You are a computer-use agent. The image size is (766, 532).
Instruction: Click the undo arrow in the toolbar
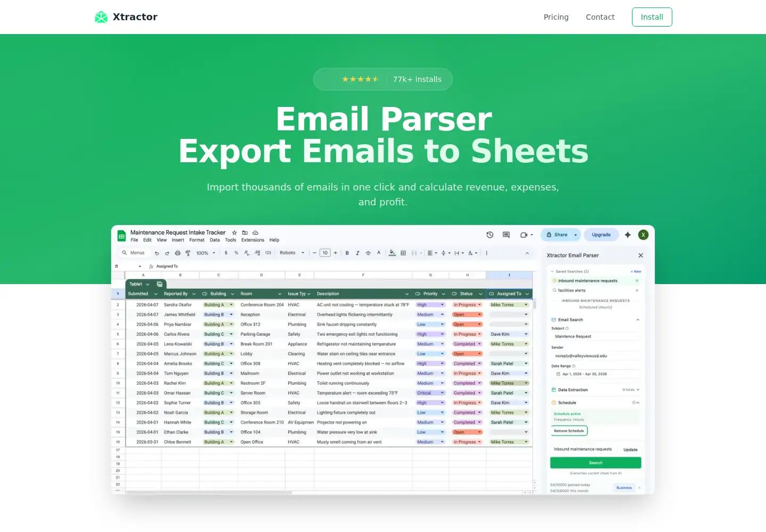point(157,253)
